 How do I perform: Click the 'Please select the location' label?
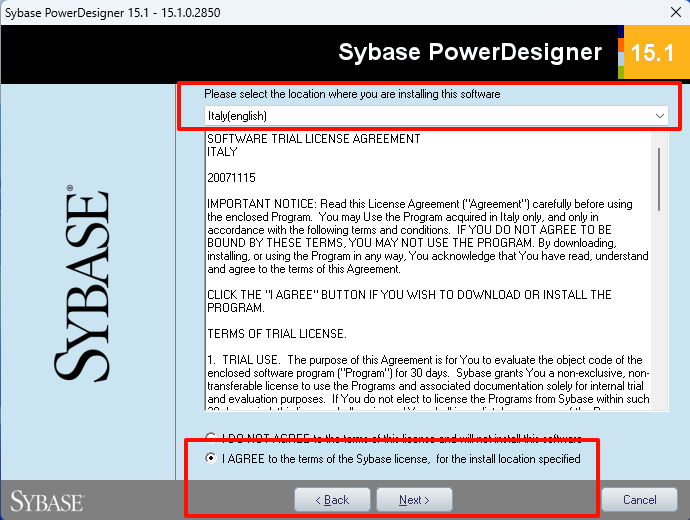coord(352,94)
